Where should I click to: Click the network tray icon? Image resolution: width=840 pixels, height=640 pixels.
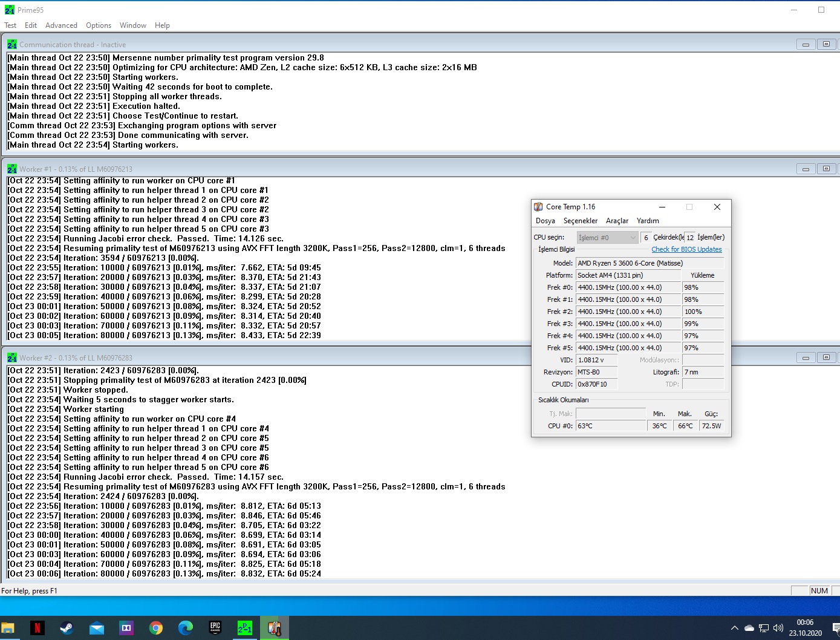click(764, 628)
